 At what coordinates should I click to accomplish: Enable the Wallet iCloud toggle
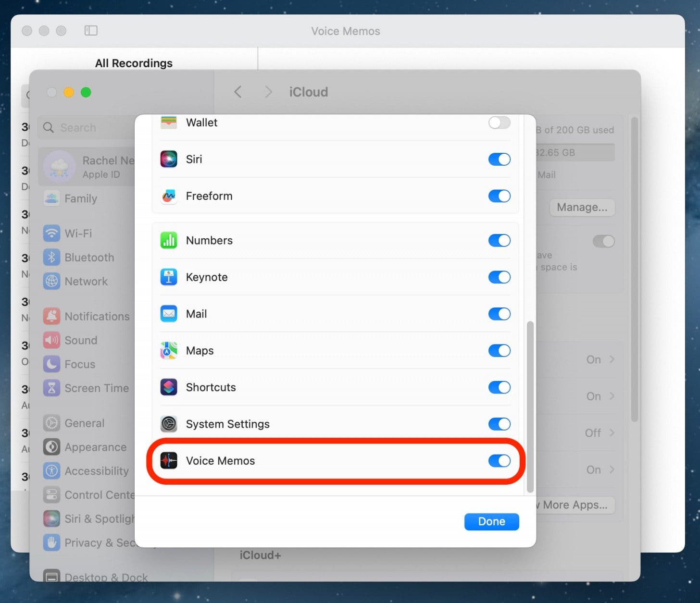click(x=499, y=123)
